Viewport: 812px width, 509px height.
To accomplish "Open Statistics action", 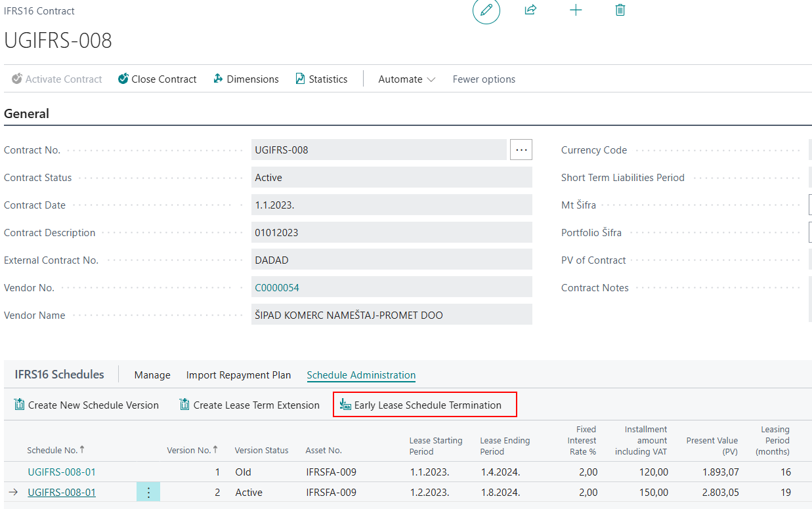I will pos(322,79).
